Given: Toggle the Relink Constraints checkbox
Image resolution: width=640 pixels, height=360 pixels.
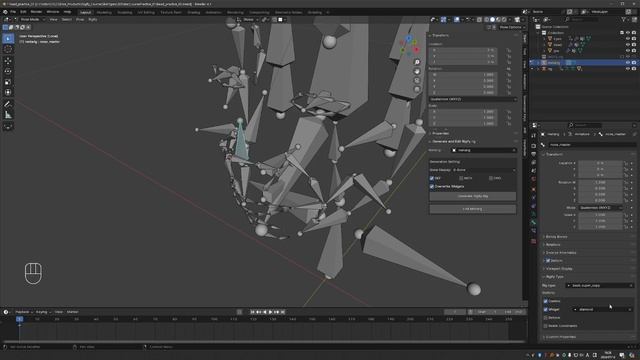Looking at the screenshot, I should click(x=546, y=326).
